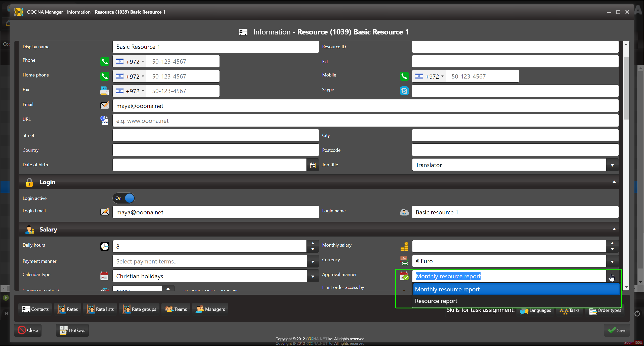Collapse the Login section

(x=614, y=182)
